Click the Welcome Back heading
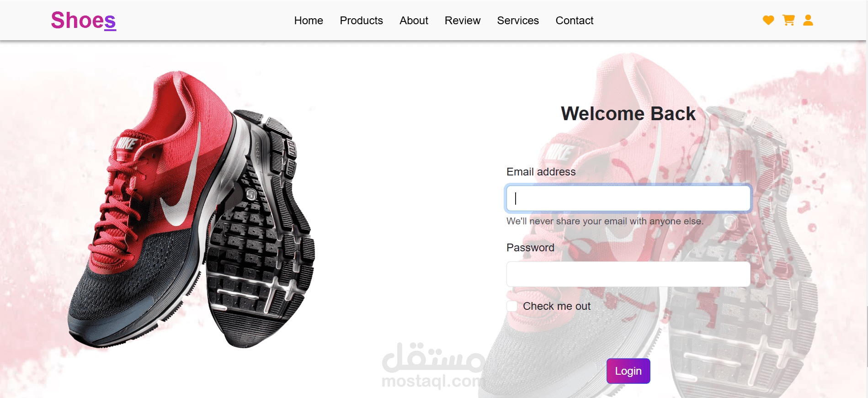868x398 pixels. (628, 113)
